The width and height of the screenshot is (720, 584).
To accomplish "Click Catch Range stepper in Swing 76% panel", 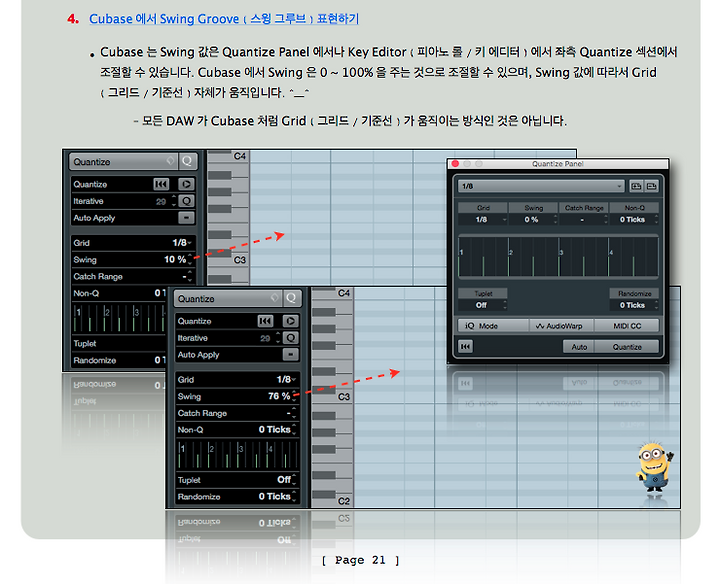I will [x=294, y=413].
